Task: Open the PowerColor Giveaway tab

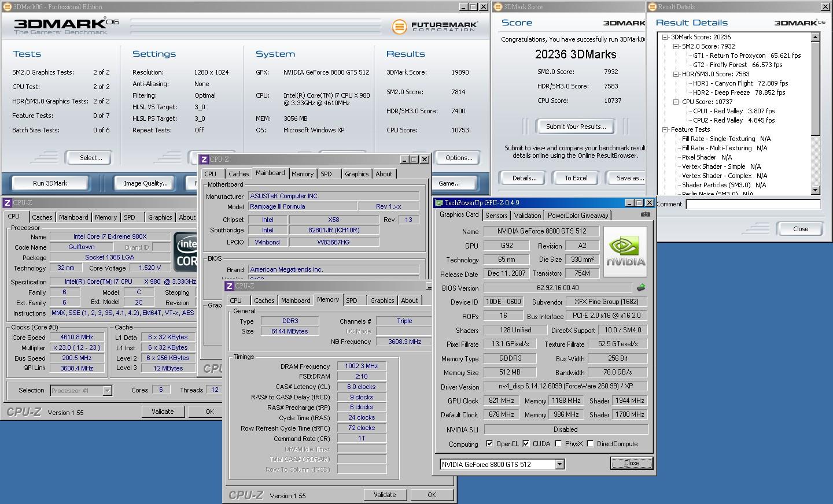Action: [x=578, y=215]
